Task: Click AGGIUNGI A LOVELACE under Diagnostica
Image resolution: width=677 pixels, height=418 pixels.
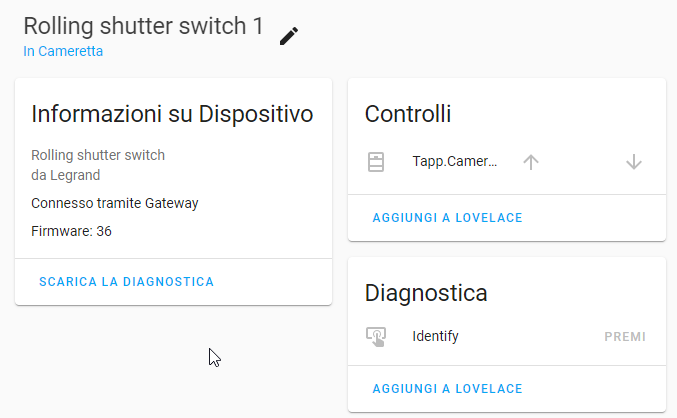Action: 448,389
